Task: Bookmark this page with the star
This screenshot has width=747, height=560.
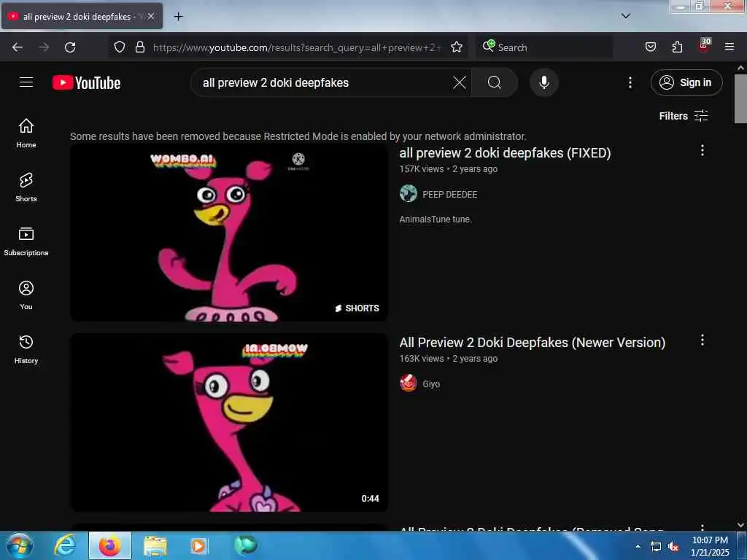Action: point(457,47)
